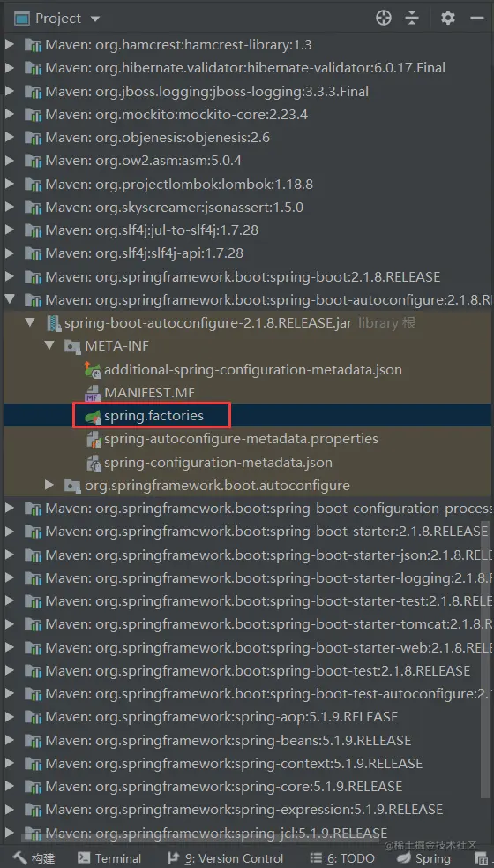Click icon of additional-spring-configuration-metadata.json
Screen dimensions: 494x868
pyautogui.click(x=93, y=369)
